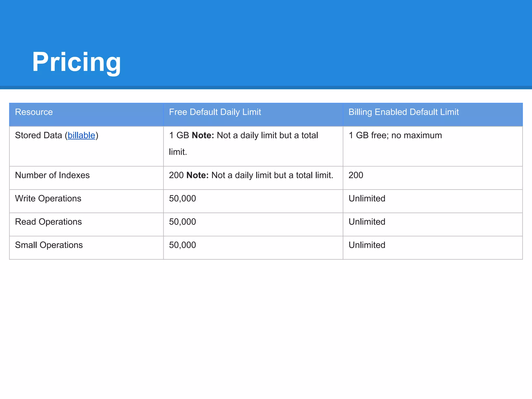Viewport: 532px width, 399px height.
Task: Select Unlimited in the Read Operations row
Action: pos(367,222)
